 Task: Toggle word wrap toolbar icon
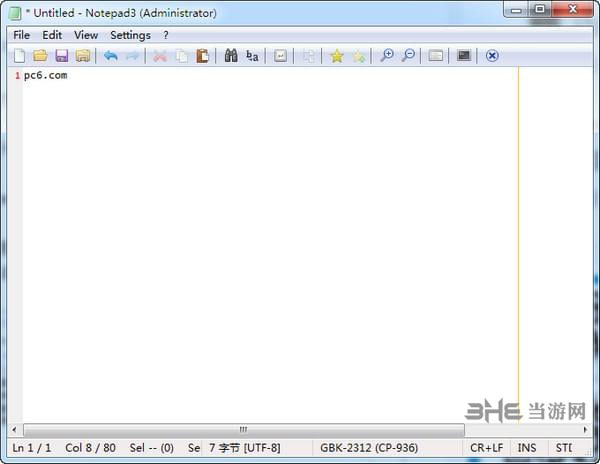[280, 56]
